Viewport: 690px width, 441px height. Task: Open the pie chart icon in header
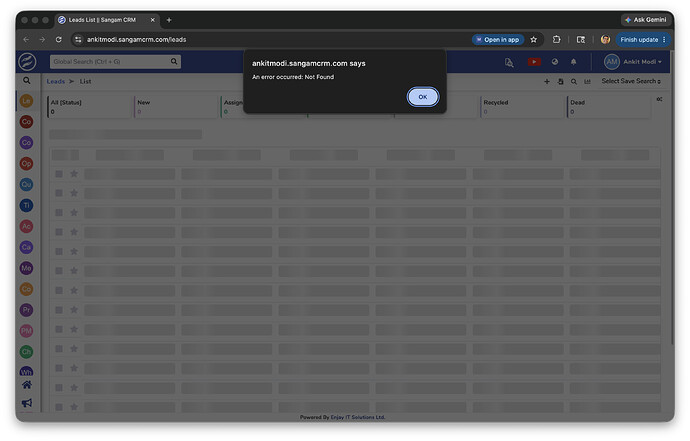(555, 62)
